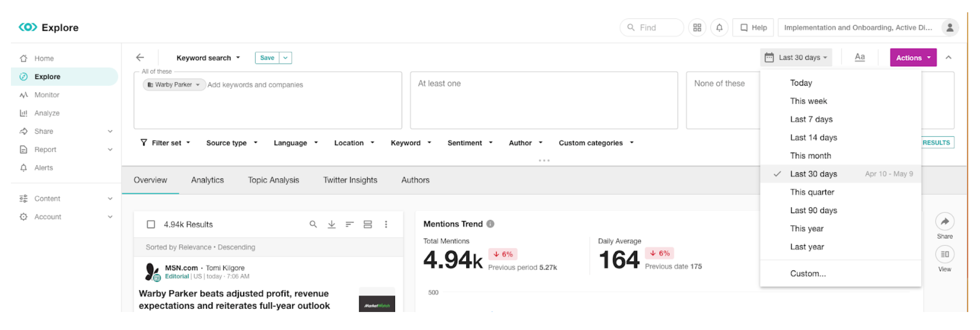980x330 pixels.
Task: Click the Share arrow icon on right
Action: click(x=944, y=221)
